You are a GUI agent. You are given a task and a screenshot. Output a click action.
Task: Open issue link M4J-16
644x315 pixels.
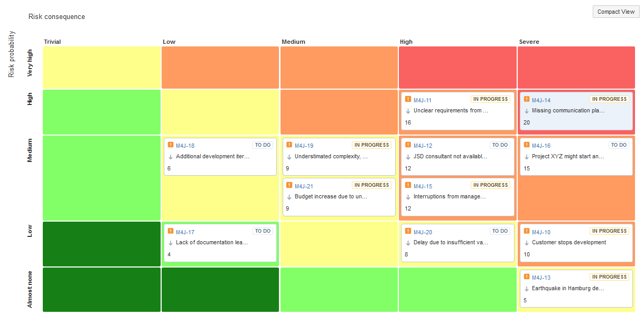[541, 146]
